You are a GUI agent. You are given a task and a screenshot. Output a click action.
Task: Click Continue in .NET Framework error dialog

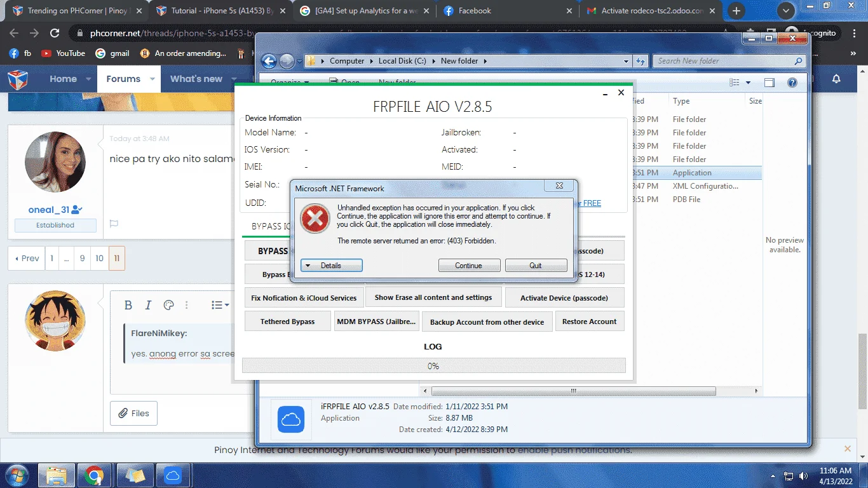click(x=469, y=266)
